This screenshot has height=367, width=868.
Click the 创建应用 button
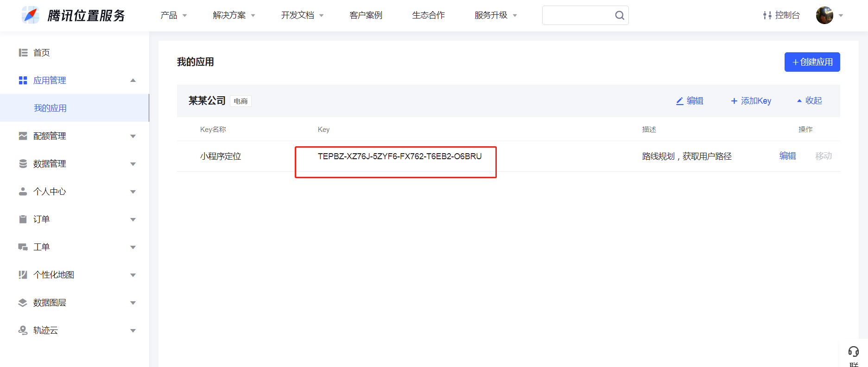[812, 62]
